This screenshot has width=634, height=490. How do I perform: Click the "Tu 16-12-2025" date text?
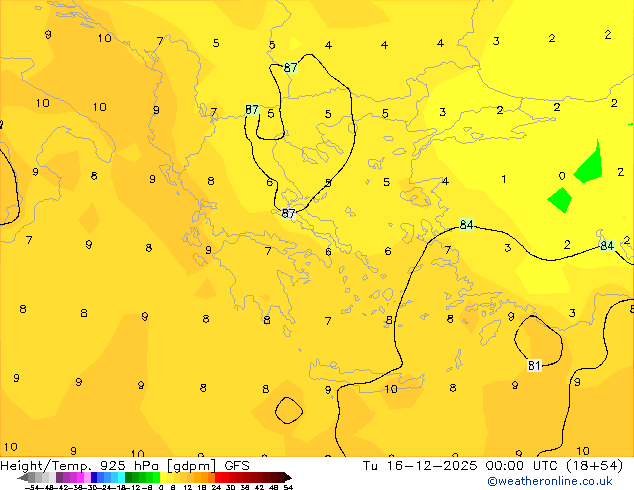420,466
